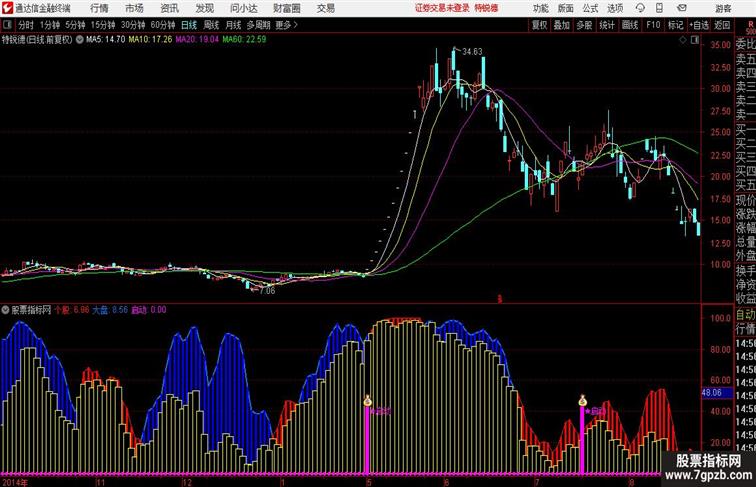Click the first 启动 signal money-bag marker

[367, 401]
